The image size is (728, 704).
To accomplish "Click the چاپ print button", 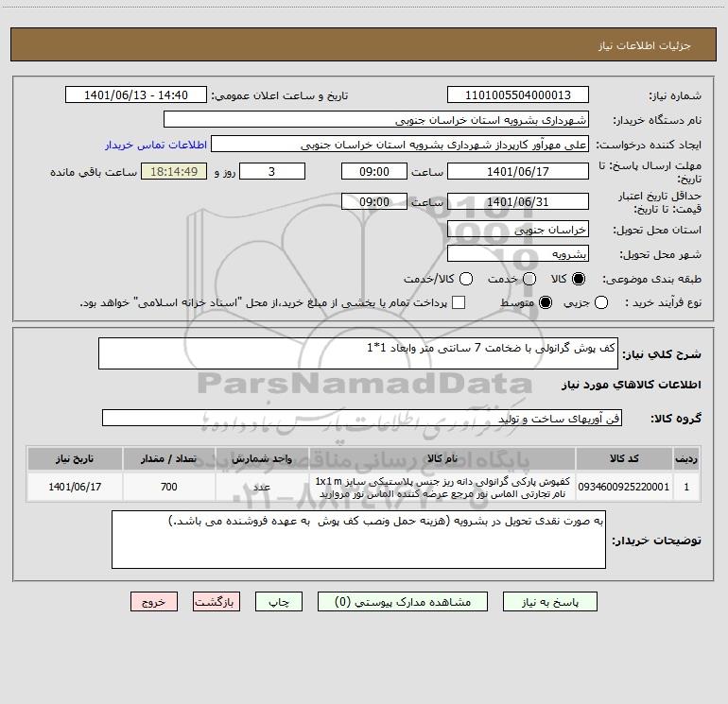I will click(279, 602).
